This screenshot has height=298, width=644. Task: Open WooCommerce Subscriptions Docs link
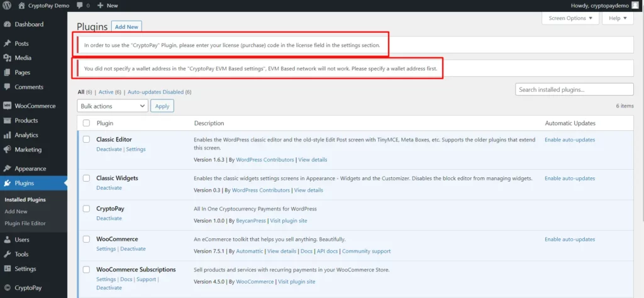tap(126, 280)
